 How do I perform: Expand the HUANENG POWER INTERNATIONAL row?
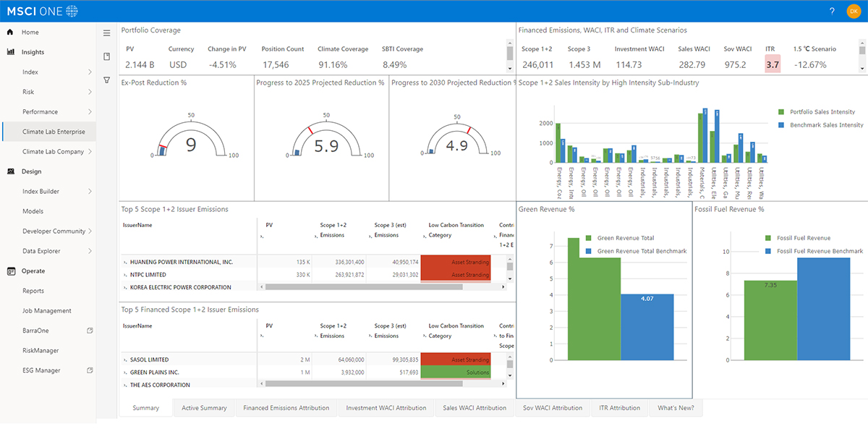125,262
